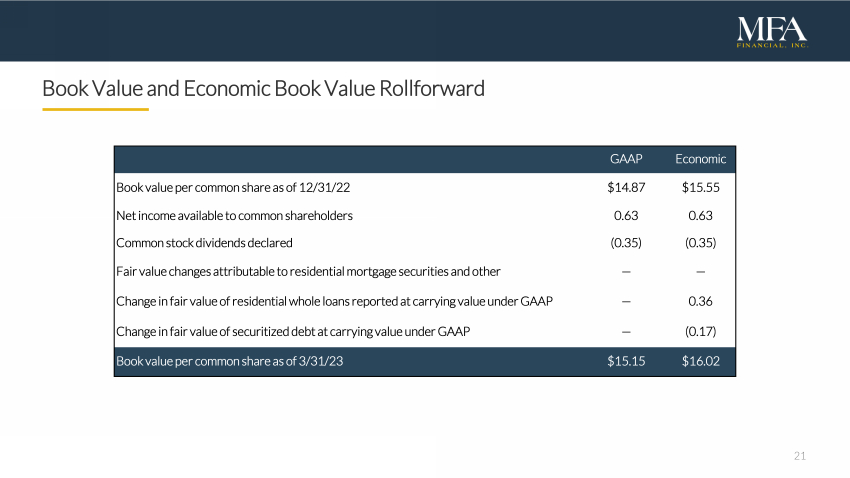Select the "Common stock dividends declared" row label
The image size is (850, 478).
click(x=204, y=243)
